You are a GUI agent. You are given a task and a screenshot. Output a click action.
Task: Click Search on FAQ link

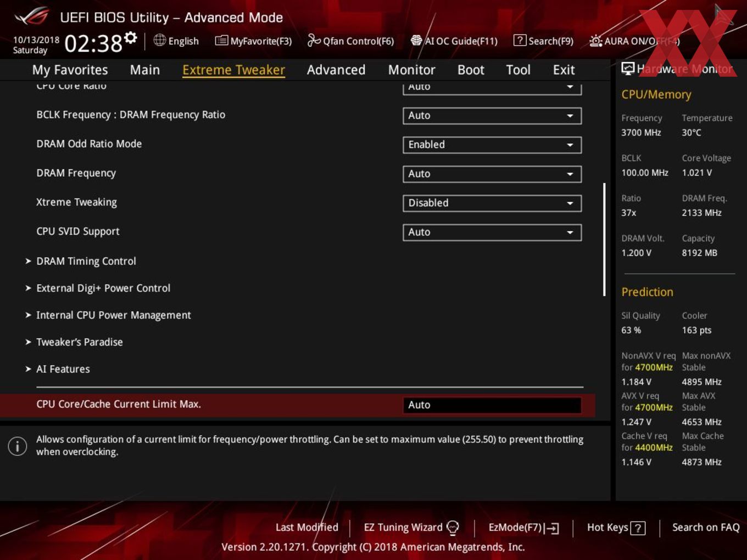click(x=706, y=527)
